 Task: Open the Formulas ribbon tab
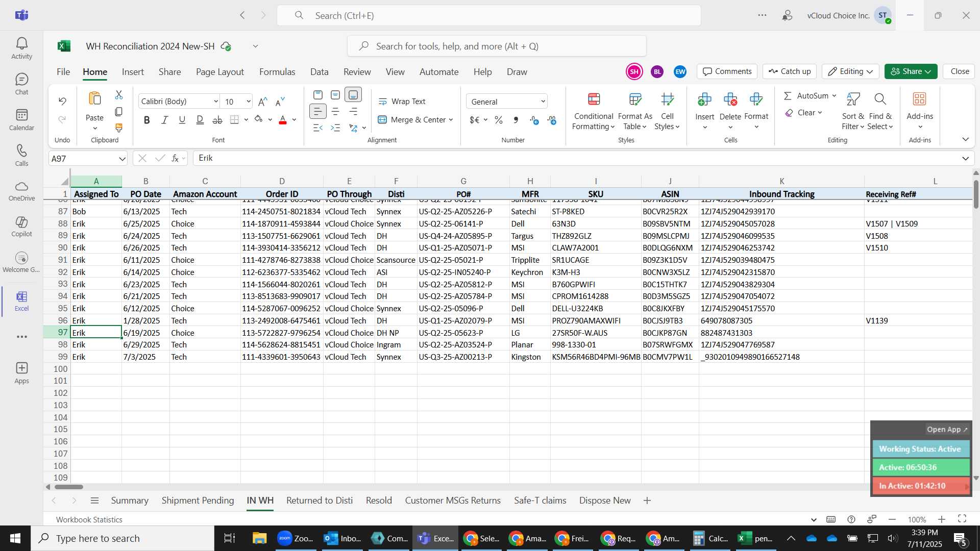[277, 72]
